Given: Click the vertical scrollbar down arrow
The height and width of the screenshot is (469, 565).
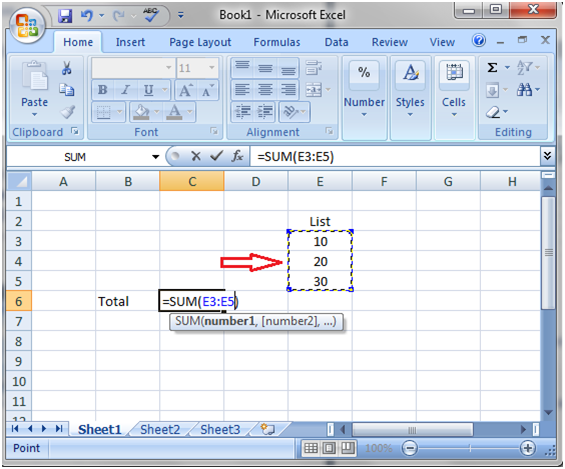Looking at the screenshot, I should point(548,413).
